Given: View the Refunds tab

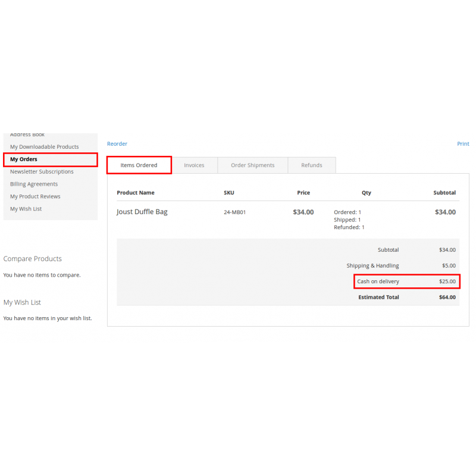Looking at the screenshot, I should coord(312,165).
